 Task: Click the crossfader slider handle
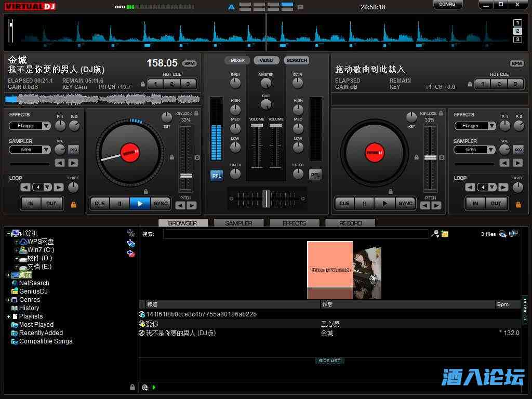coord(266,198)
